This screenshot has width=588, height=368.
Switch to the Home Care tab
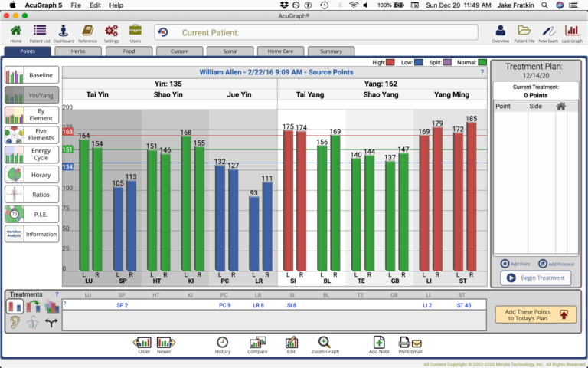point(279,51)
